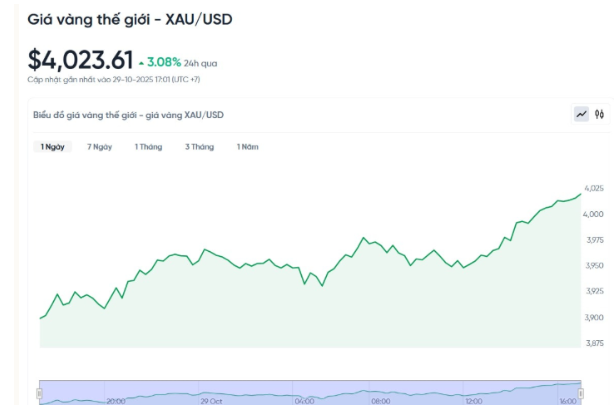Click the Biểu đồ giá vàng thế giới chart title

pos(128,115)
